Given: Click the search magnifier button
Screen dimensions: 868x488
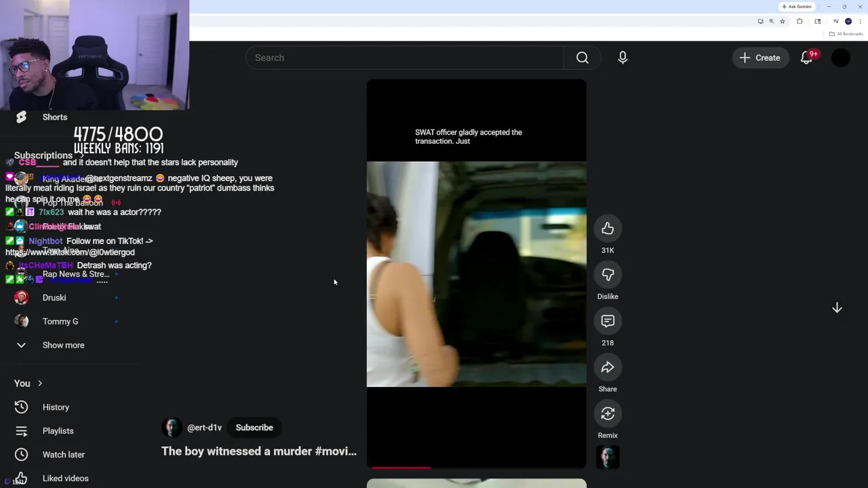Looking at the screenshot, I should coord(582,58).
